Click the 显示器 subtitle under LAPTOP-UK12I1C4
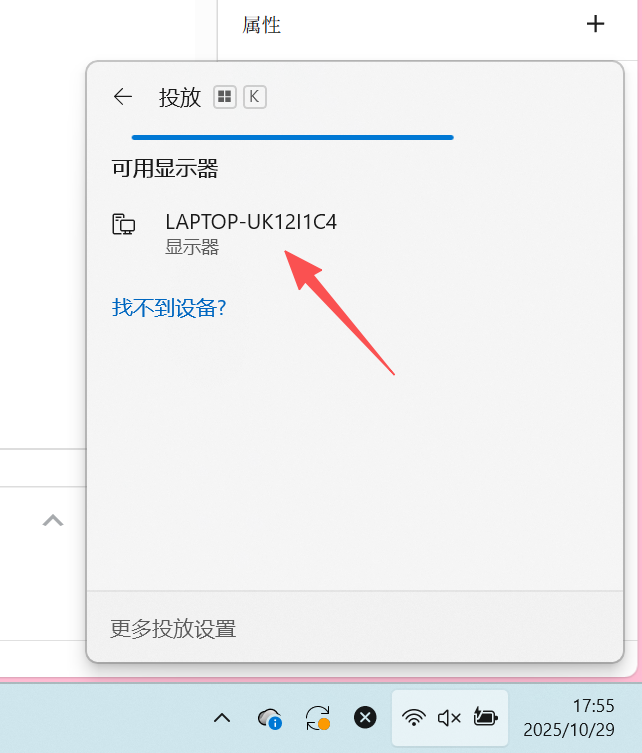Viewport: 642px width, 753px height. click(192, 247)
